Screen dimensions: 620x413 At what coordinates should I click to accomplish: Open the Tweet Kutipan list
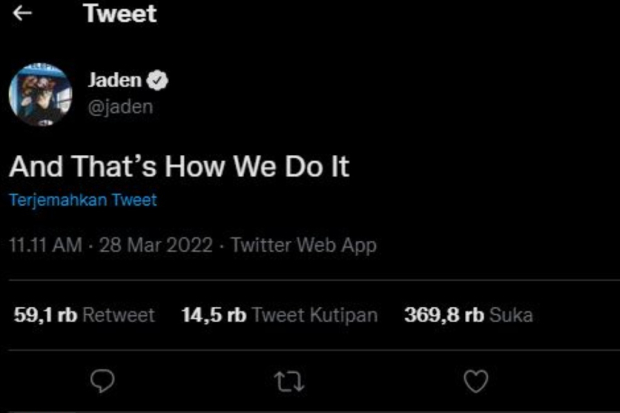tap(314, 315)
